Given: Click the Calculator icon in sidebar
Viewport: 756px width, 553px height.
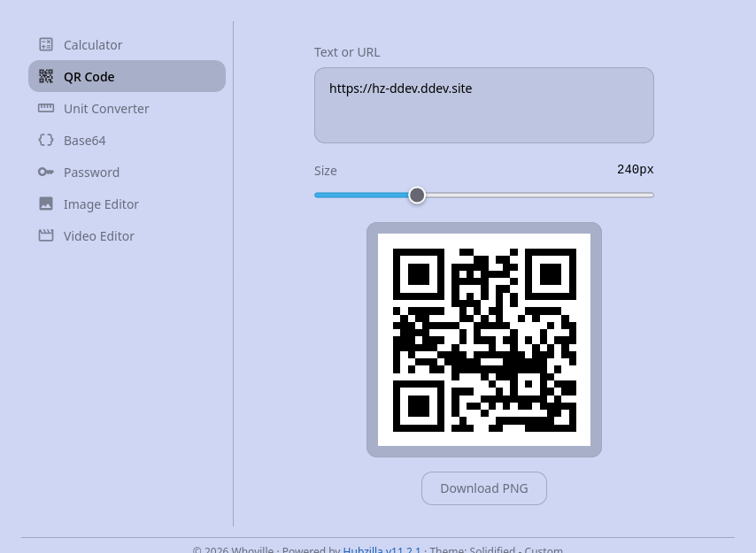Looking at the screenshot, I should (46, 44).
